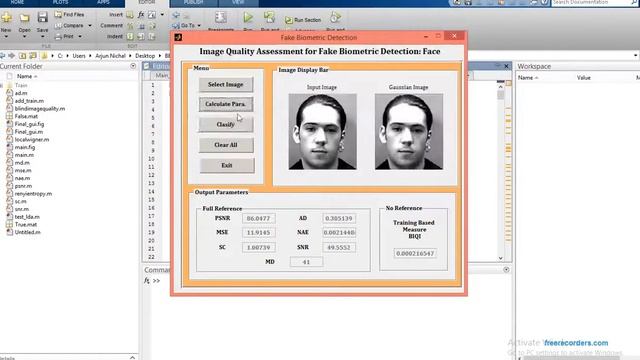Screen dimensions: 640x360
Task: Click the Clasify button
Action: (x=226, y=124)
